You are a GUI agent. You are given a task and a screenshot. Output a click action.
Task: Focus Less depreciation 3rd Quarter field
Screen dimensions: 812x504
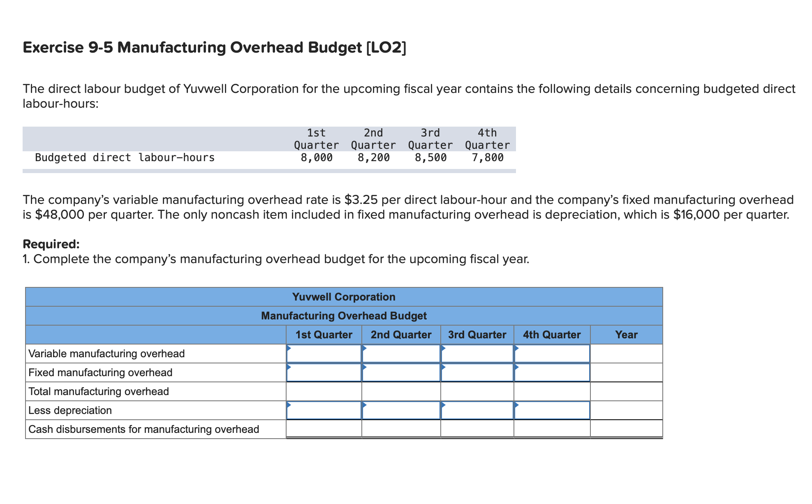click(x=477, y=410)
